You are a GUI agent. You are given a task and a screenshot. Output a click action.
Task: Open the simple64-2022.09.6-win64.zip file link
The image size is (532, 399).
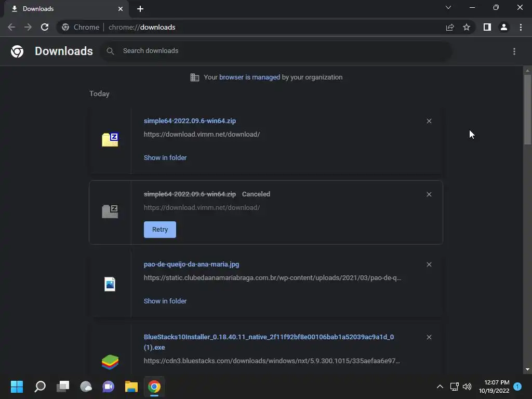190,121
